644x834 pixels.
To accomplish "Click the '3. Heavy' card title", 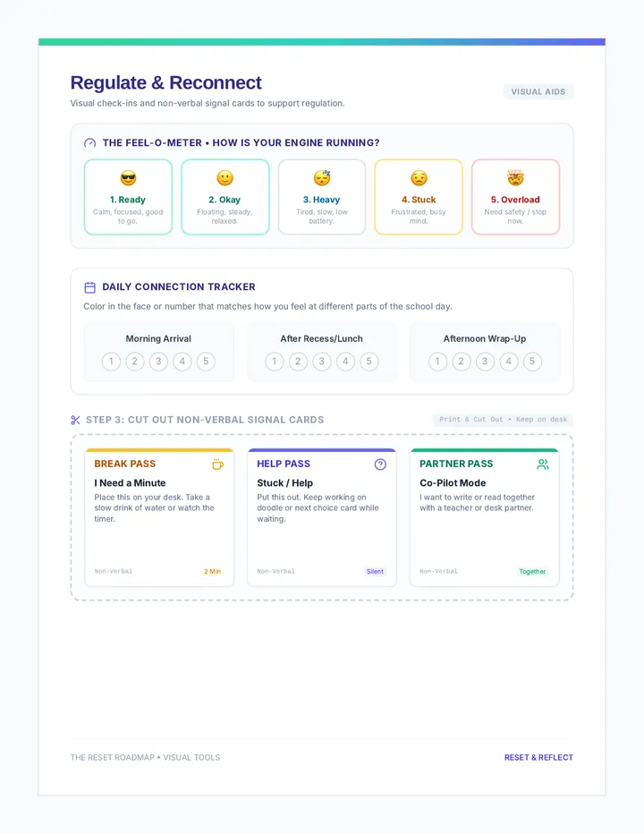I will click(x=321, y=200).
